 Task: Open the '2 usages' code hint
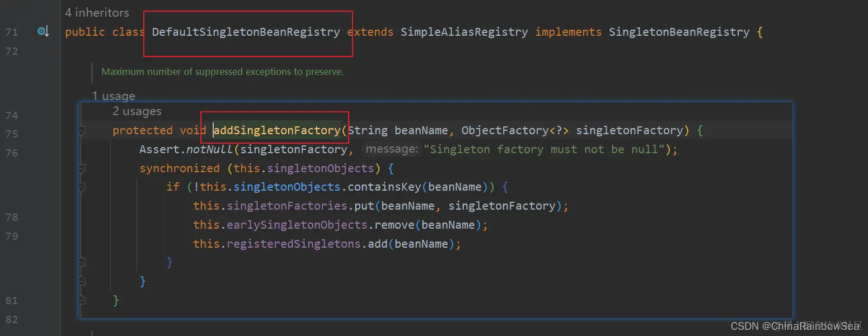[x=137, y=111]
